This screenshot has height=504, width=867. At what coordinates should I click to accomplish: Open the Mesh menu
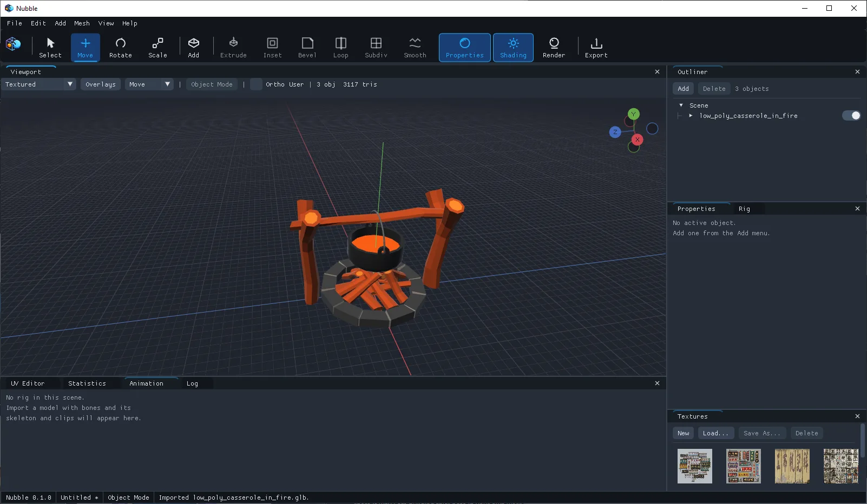(82, 23)
